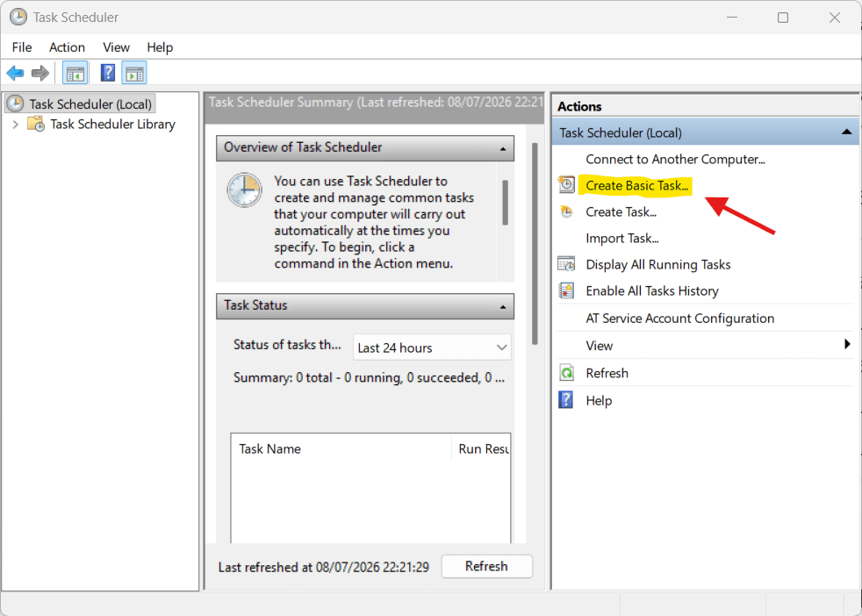Click the Create Basic Task icon
The height and width of the screenshot is (616, 862).
[567, 185]
